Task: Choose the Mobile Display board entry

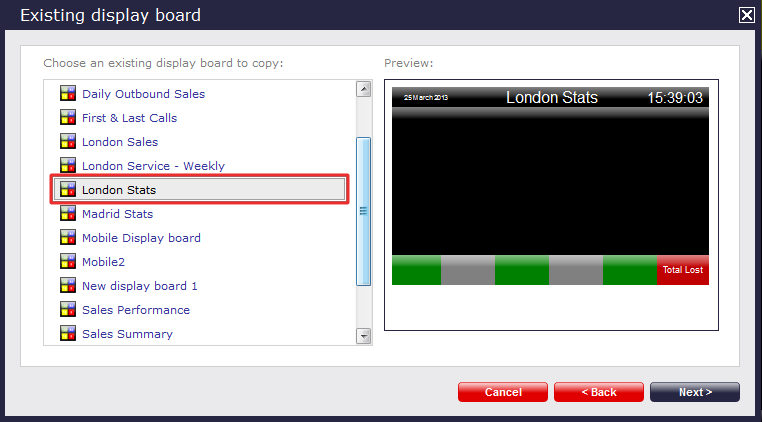Action: pos(141,238)
